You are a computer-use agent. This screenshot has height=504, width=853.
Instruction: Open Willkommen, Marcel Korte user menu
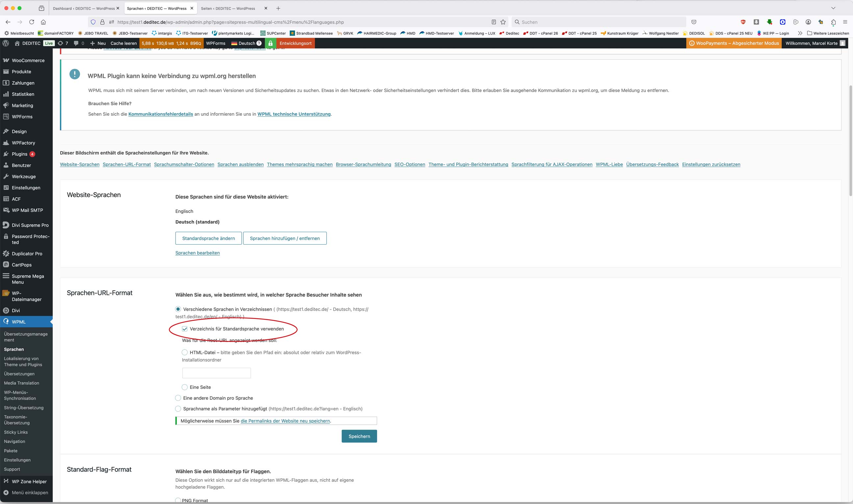click(x=815, y=43)
